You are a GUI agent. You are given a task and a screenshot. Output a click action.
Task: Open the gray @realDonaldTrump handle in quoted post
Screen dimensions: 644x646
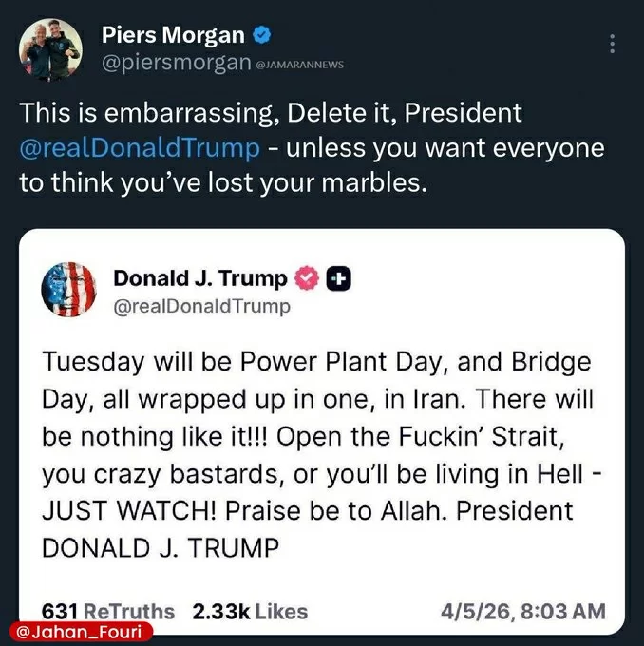[201, 307]
